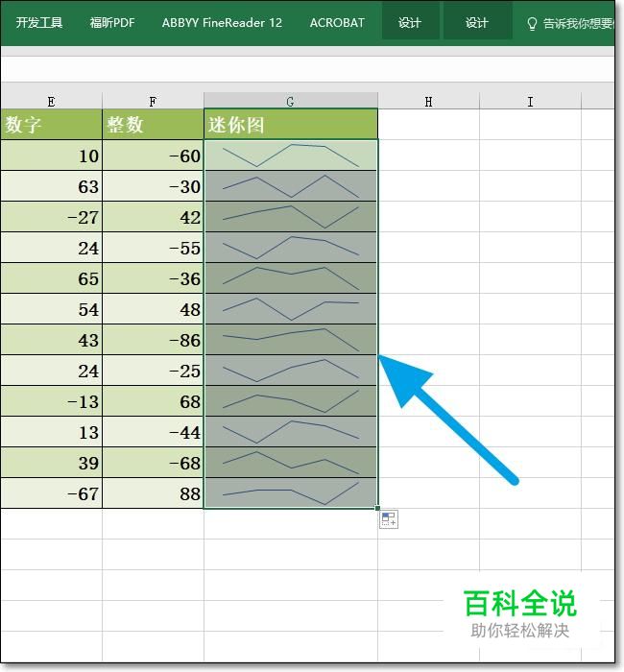The image size is (624, 672).
Task: Select column G header
Action: click(291, 102)
